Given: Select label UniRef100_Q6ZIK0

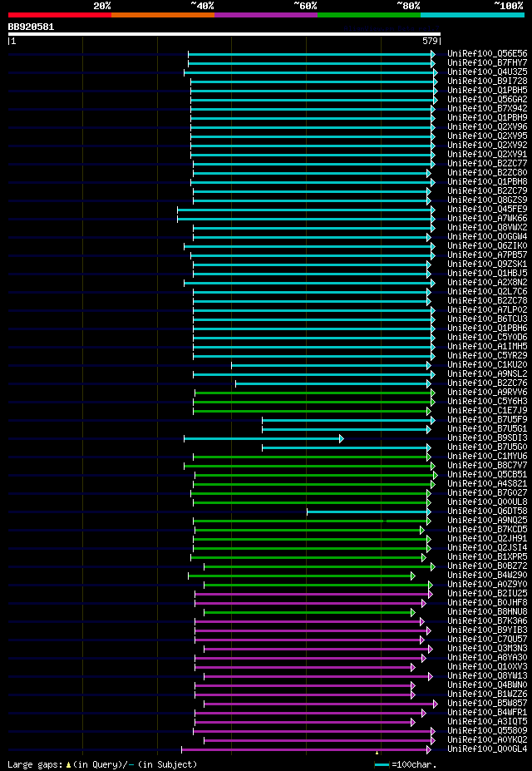Looking at the screenshot, I should [x=487, y=245].
